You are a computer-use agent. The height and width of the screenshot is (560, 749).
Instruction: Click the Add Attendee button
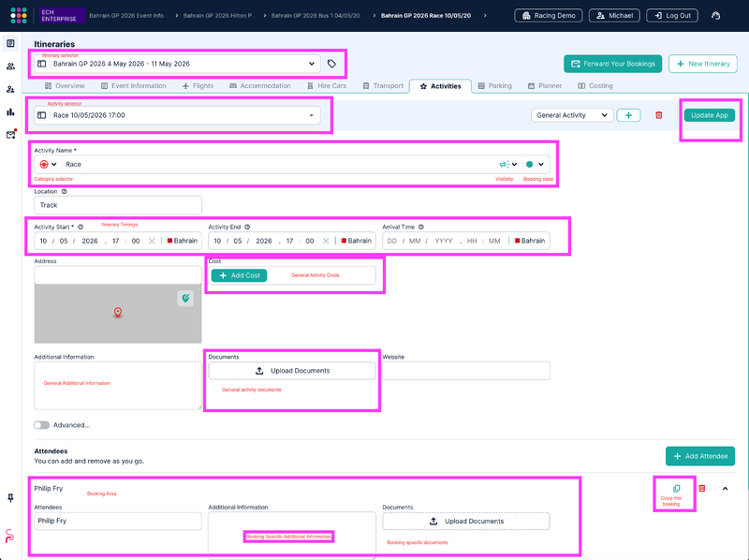tap(700, 456)
